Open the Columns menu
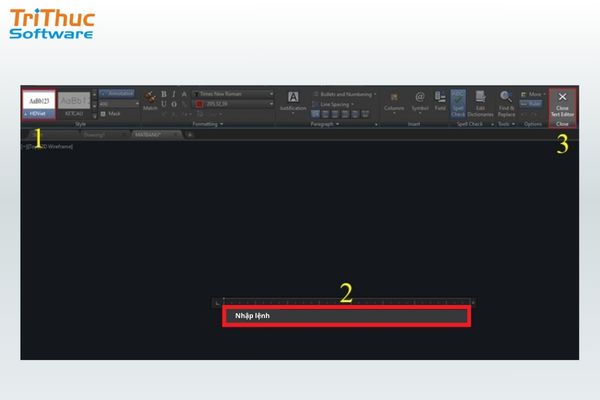The height and width of the screenshot is (400, 600). point(394,103)
